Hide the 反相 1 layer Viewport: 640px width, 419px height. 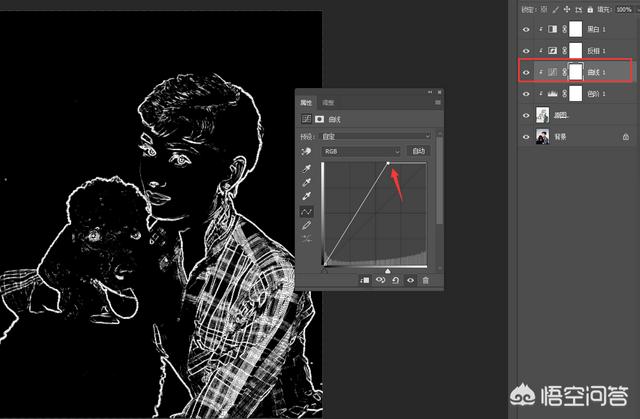coord(527,49)
